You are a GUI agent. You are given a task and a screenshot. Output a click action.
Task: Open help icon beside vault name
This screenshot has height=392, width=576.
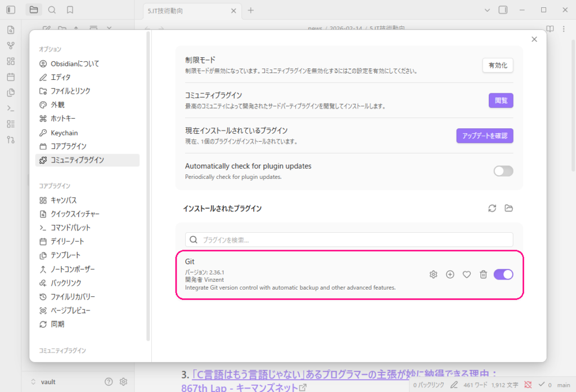(x=109, y=382)
